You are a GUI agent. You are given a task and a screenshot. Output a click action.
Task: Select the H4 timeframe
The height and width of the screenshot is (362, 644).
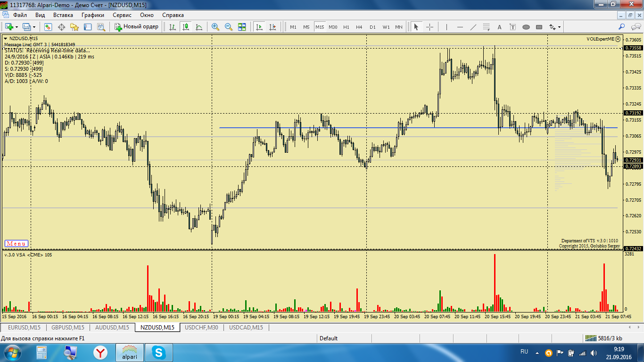tap(359, 27)
